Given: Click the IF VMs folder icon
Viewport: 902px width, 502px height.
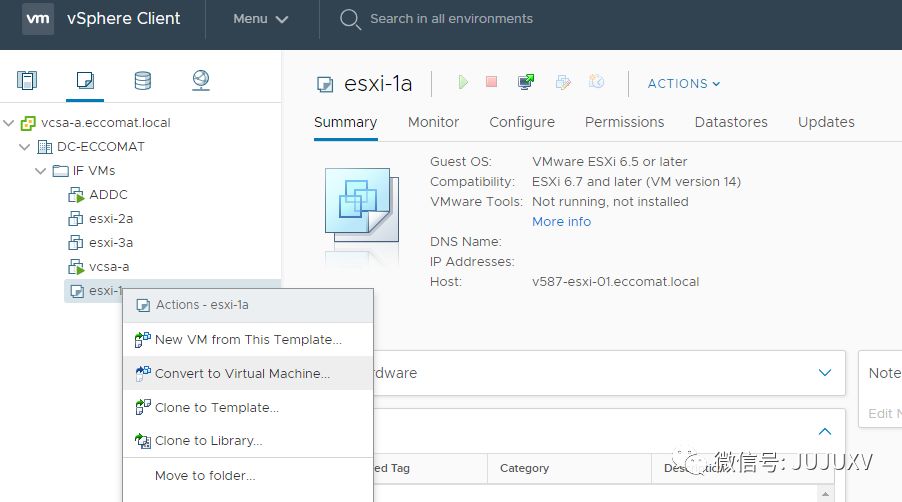Looking at the screenshot, I should (x=60, y=171).
